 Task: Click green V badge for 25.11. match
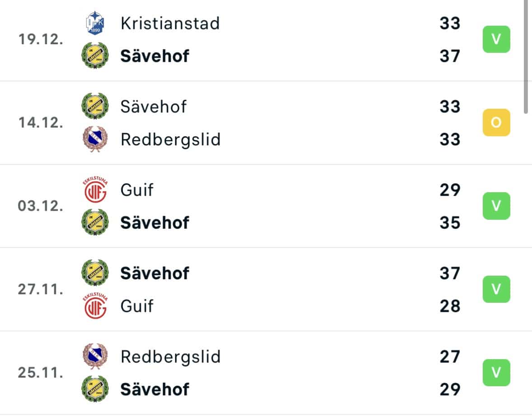pos(496,373)
